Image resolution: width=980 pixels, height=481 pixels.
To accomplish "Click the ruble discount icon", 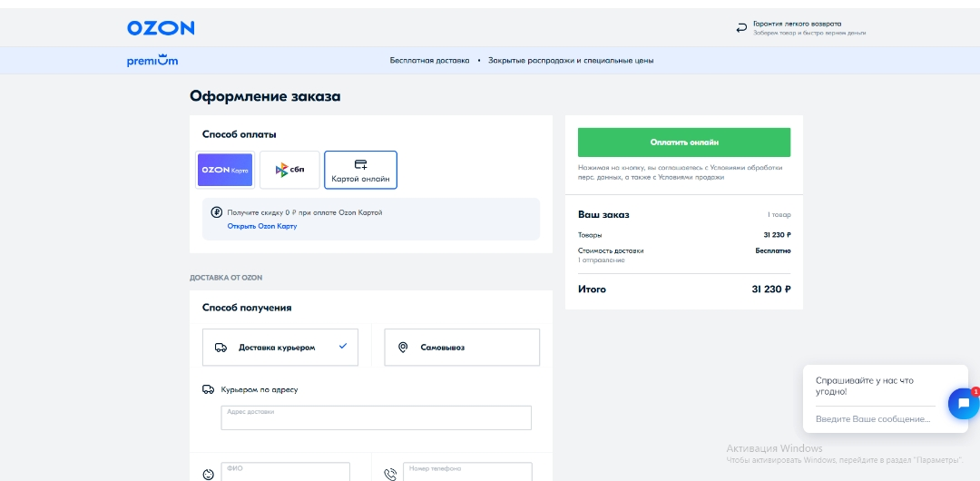I will point(216,212).
